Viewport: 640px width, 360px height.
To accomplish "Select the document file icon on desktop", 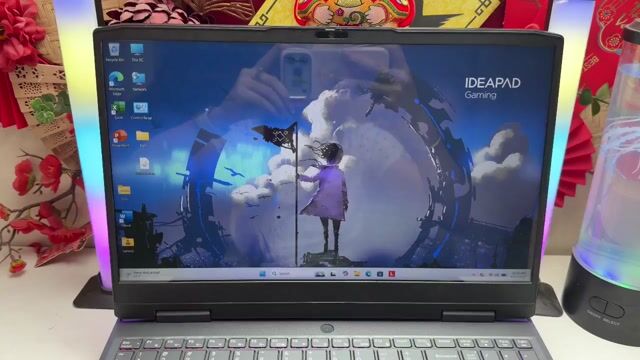I will pyautogui.click(x=144, y=166).
